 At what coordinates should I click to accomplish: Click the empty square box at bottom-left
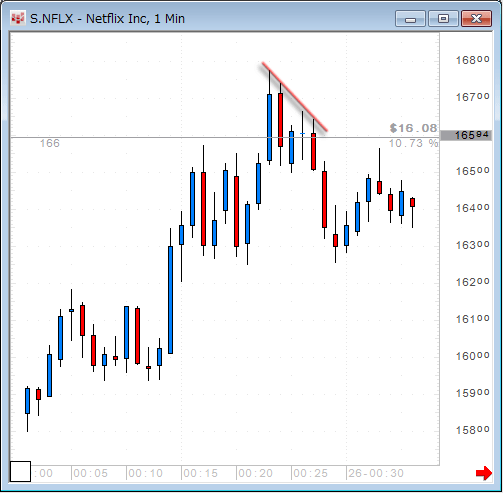pyautogui.click(x=20, y=471)
